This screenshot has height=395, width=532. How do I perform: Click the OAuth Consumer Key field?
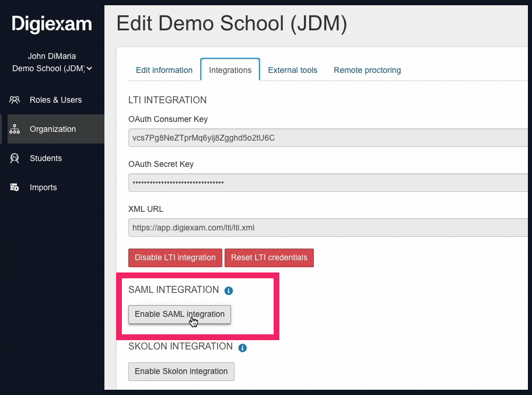328,138
